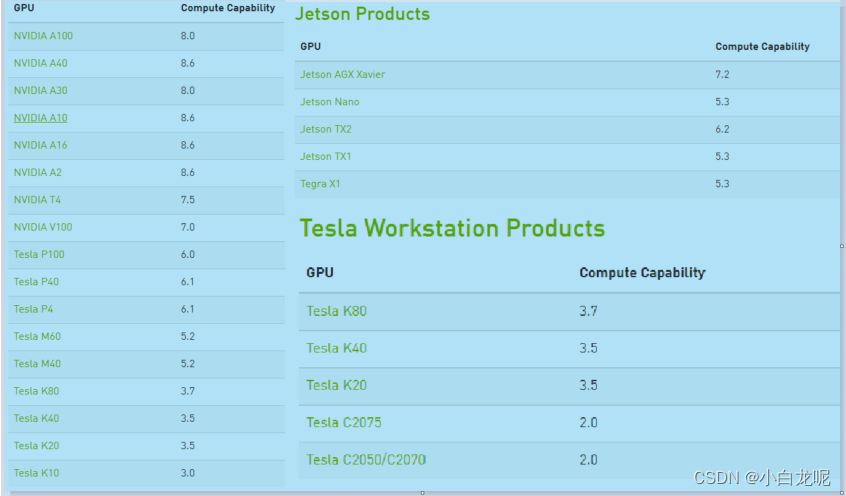Screen dimensions: 846x496
Task: Open the Tesla M60 link
Action: [x=37, y=336]
